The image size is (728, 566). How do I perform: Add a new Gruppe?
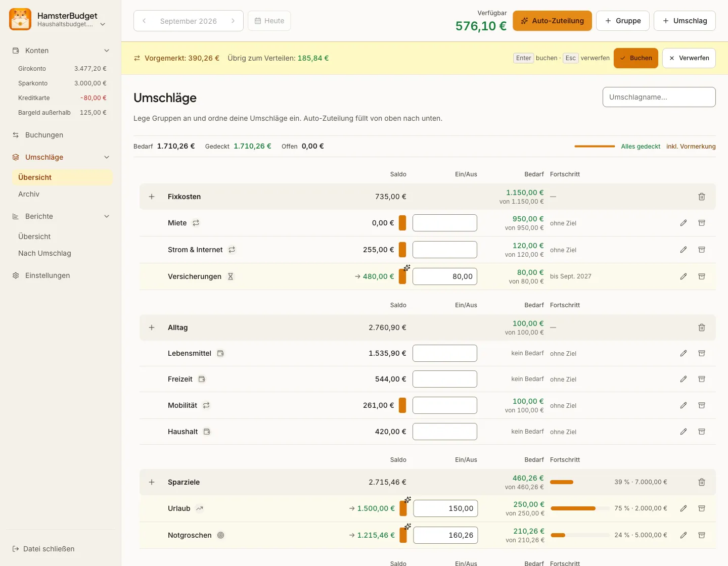pyautogui.click(x=623, y=21)
